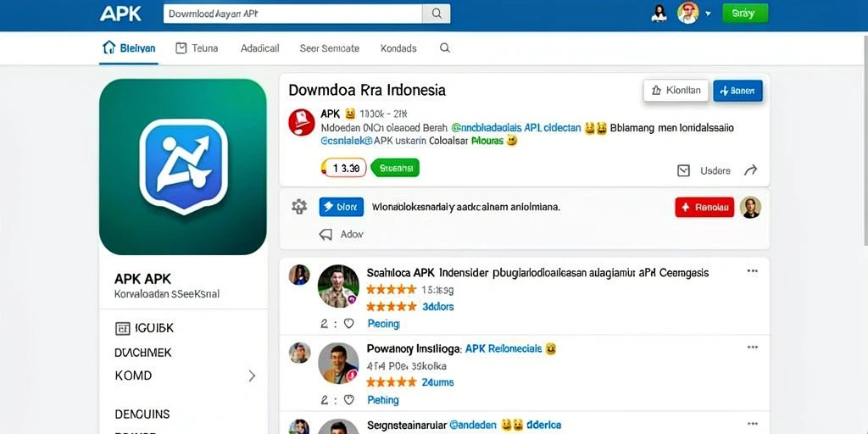Click star rating beside 24ums
The image size is (868, 434).
(391, 382)
